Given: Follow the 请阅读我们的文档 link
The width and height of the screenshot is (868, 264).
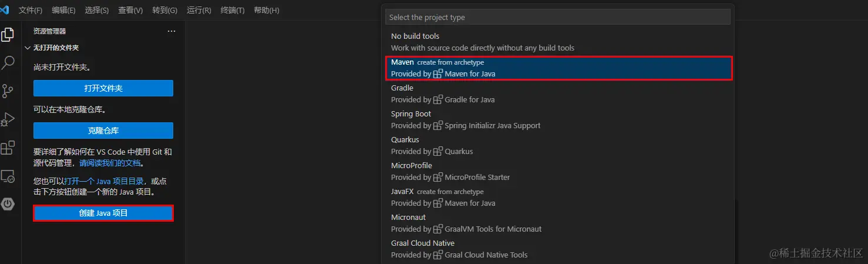Looking at the screenshot, I should click(x=110, y=163).
